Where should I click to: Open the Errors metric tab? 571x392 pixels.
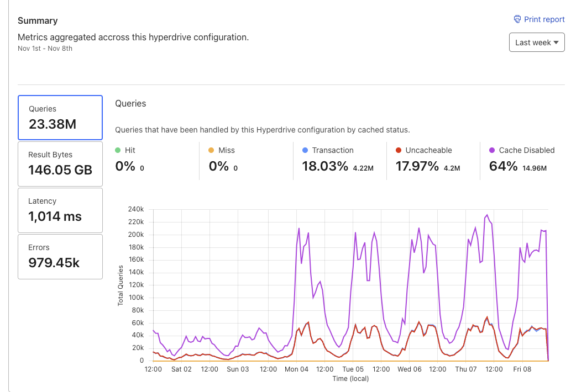(60, 256)
